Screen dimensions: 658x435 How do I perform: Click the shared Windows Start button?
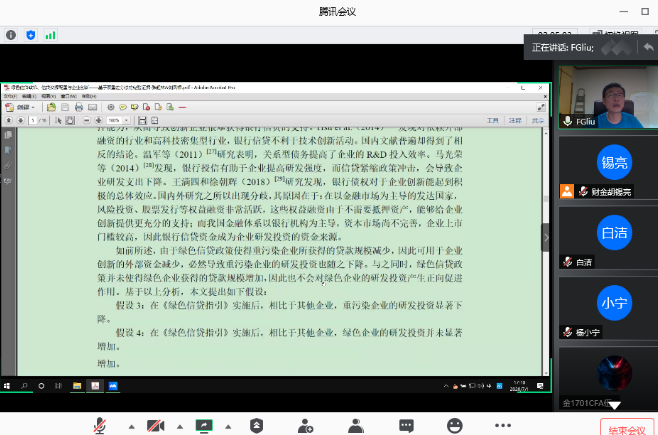click(x=7, y=386)
